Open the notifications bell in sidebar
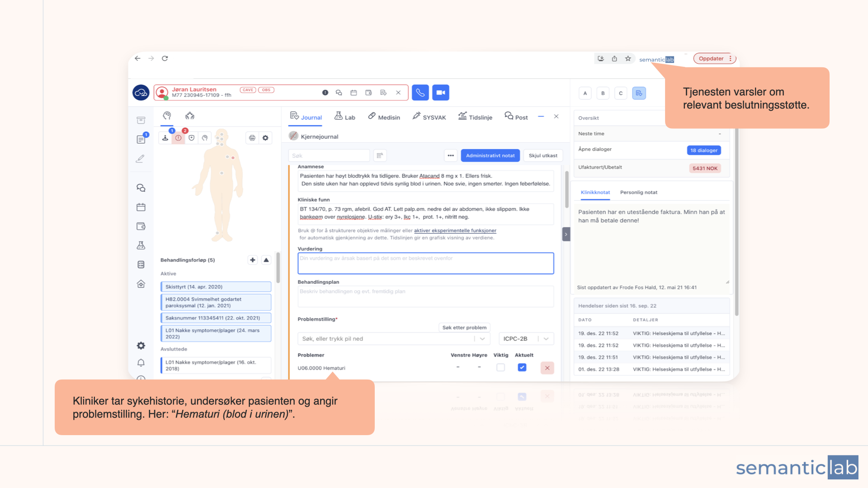Screen dimensions: 868x488 coord(141,363)
